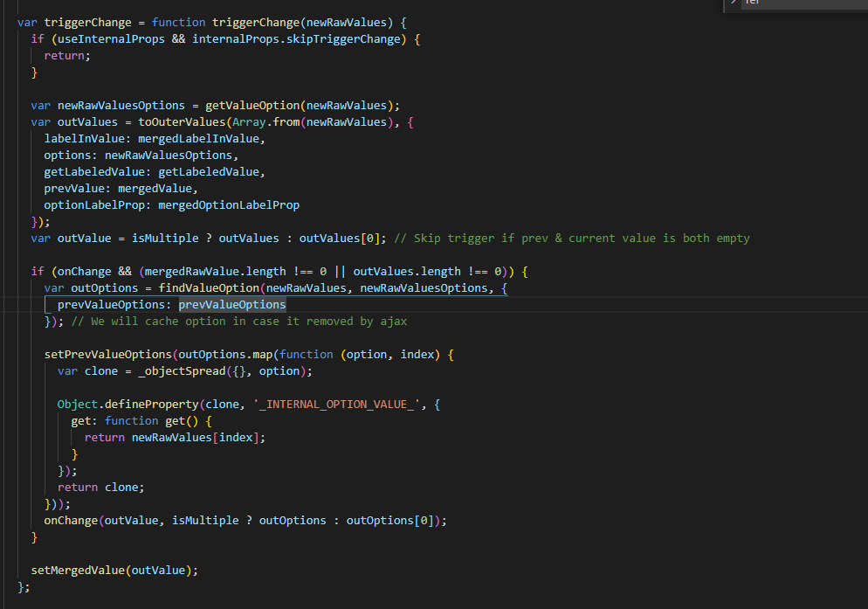Click the setMergedValue function call

click(x=78, y=571)
